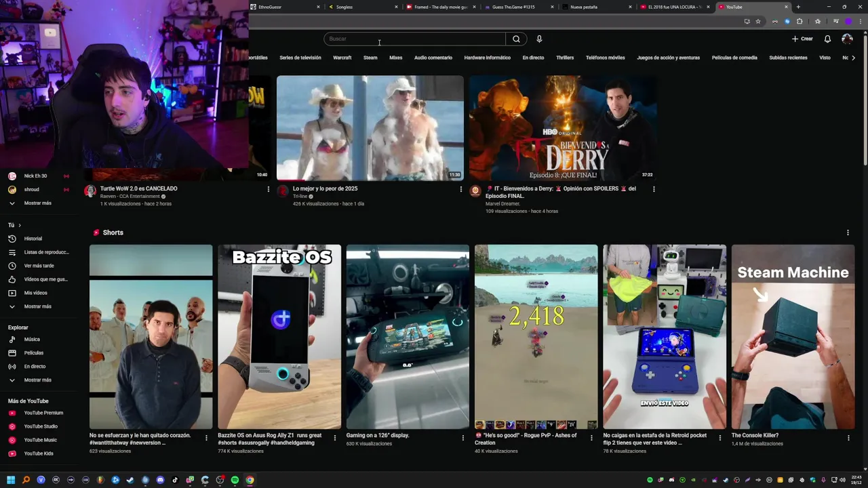Screen dimensions: 868x488
Task: Click the Crear button
Action: click(802, 39)
